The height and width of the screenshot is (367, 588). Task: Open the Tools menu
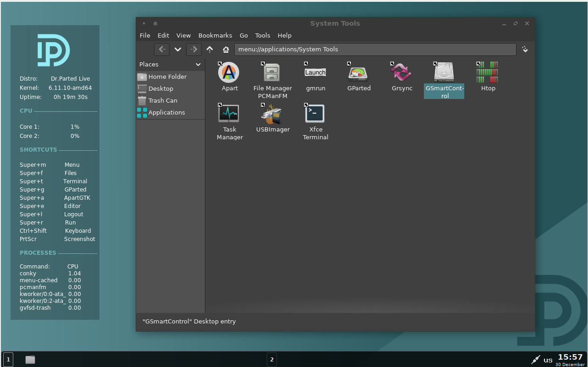point(263,35)
